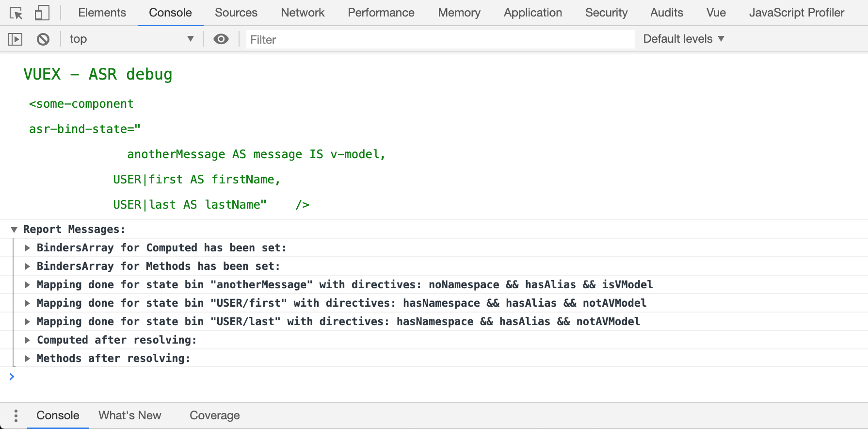Select the '<some-component' log text
Screen dimensions: 868x429
[x=81, y=104]
